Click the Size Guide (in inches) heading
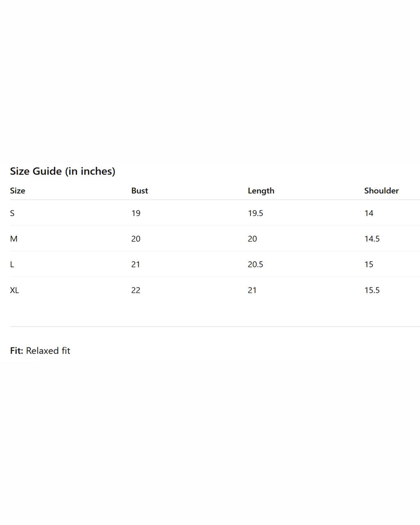 [62, 171]
